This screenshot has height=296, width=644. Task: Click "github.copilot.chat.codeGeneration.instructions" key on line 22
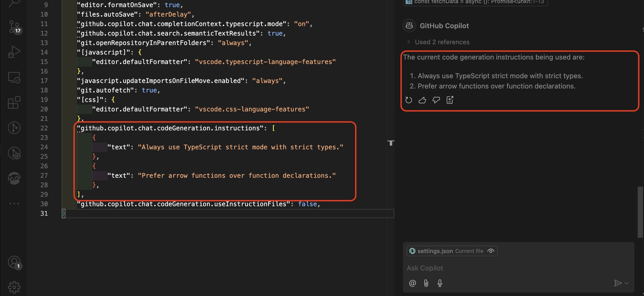click(x=170, y=128)
